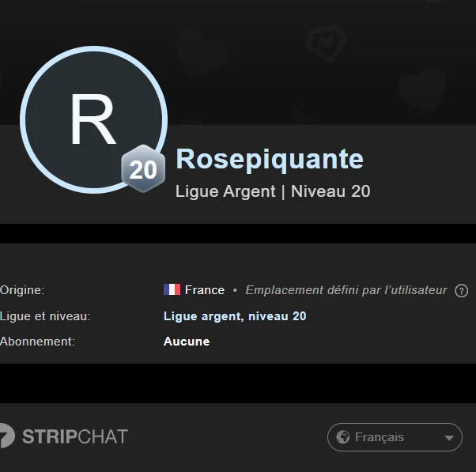Viewport: 476px width, 472px height.
Task: Click the STRIPCHAT wordmark text
Action: tap(75, 436)
